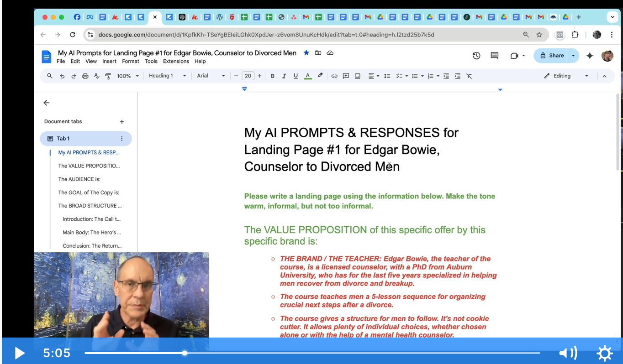Click the Print icon

[x=85, y=76]
